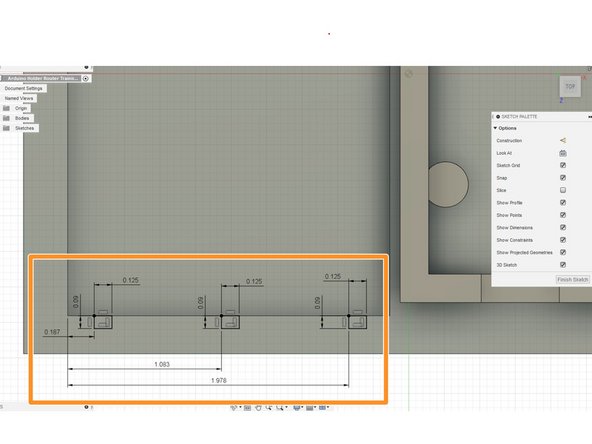Viewport: 592px width, 444px height.
Task: Click the 1.978 dimension value
Action: pos(219,380)
